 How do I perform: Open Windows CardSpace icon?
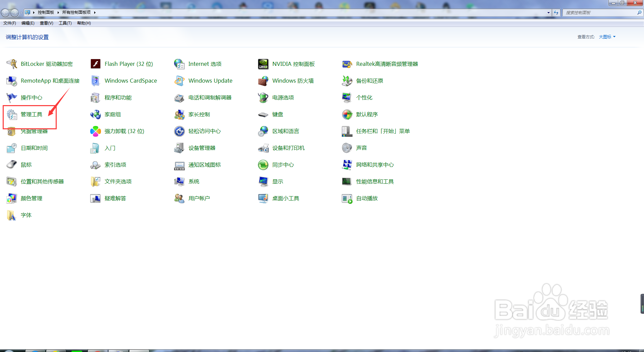coord(96,81)
